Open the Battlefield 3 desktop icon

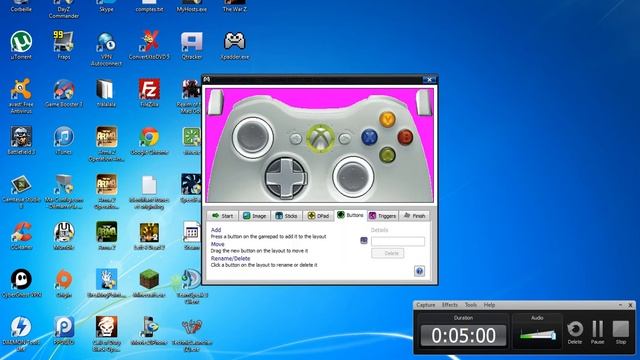(x=21, y=140)
